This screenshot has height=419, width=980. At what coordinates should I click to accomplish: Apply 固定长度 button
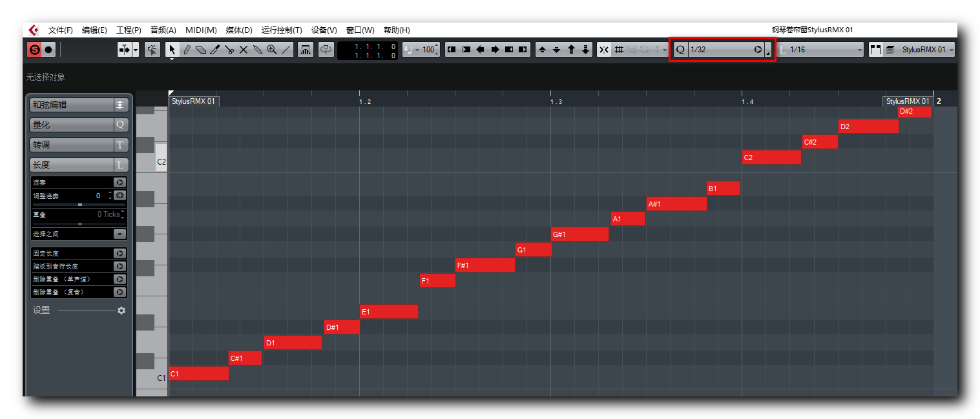click(x=120, y=254)
